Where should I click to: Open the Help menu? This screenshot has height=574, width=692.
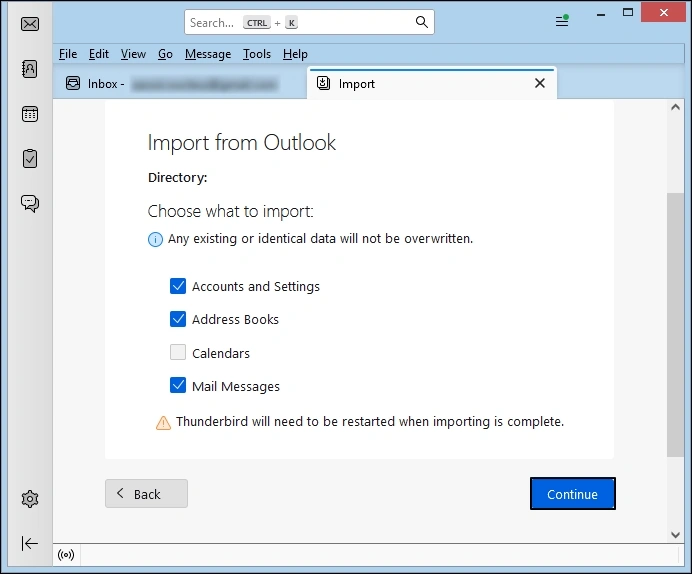click(x=295, y=54)
